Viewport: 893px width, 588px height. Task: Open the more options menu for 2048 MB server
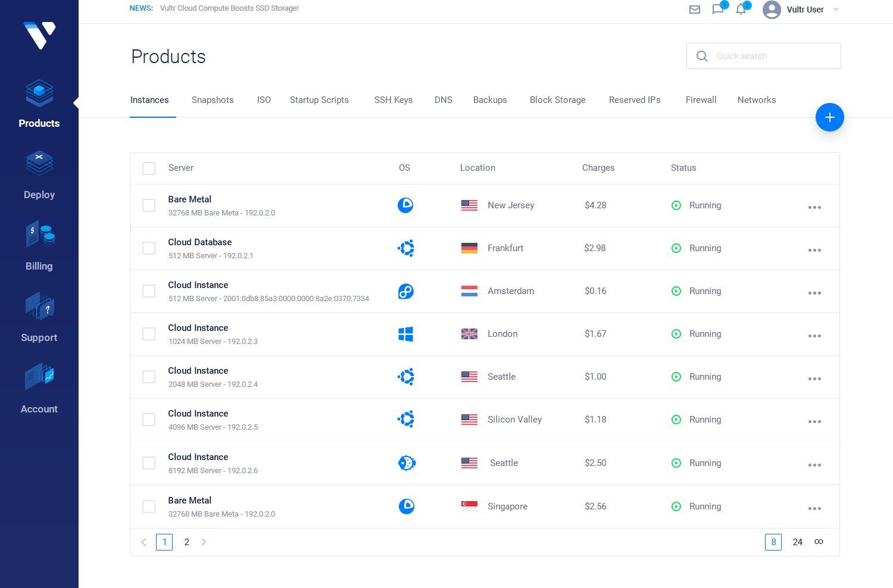click(x=814, y=379)
